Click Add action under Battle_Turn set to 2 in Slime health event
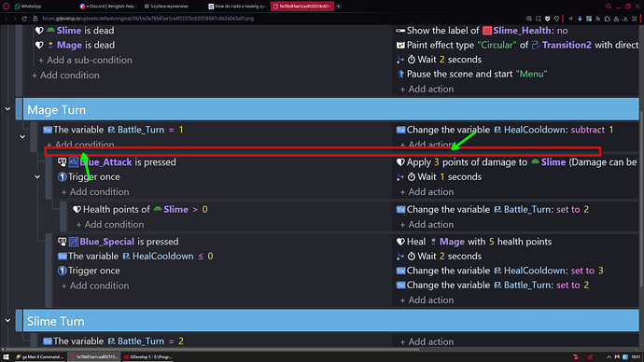 427,225
